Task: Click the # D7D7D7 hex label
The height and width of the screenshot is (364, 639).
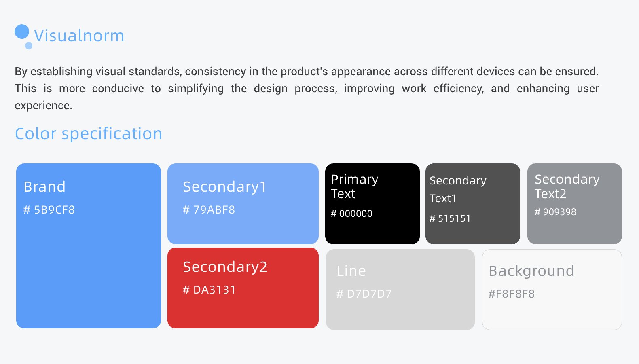Action: point(364,294)
